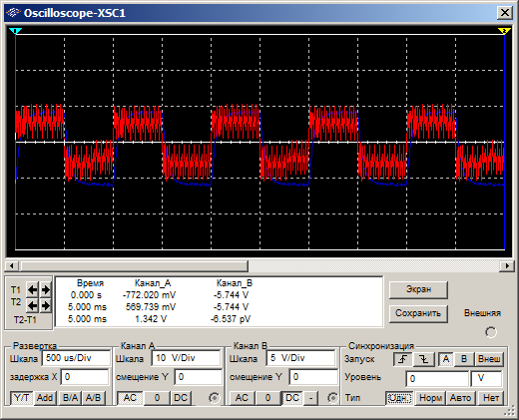The width and height of the screenshot is (519, 420).
Task: Toggle Внешняя external trigger terminal
Action: [x=491, y=332]
